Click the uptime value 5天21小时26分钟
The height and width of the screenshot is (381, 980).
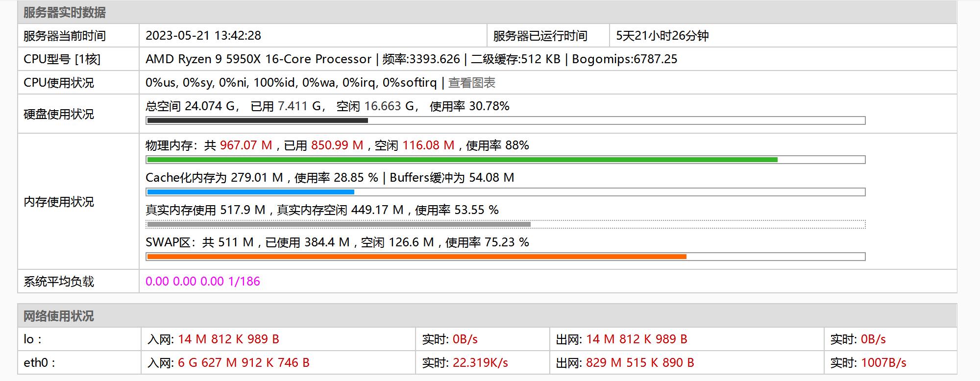coord(662,36)
